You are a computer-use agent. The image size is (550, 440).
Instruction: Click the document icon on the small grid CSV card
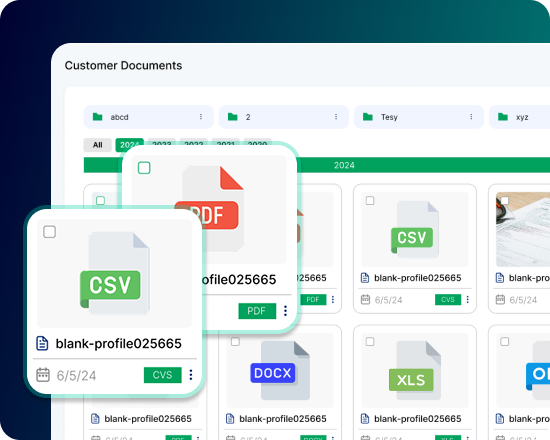click(365, 278)
